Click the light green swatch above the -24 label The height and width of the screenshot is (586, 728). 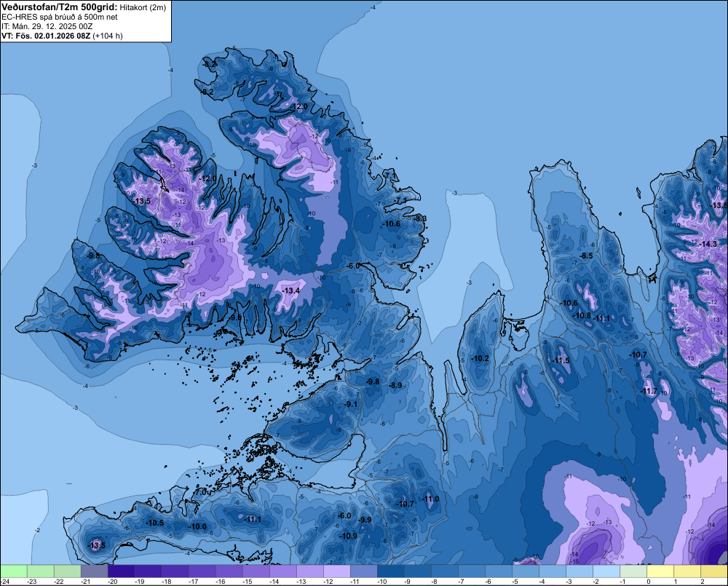[14, 571]
